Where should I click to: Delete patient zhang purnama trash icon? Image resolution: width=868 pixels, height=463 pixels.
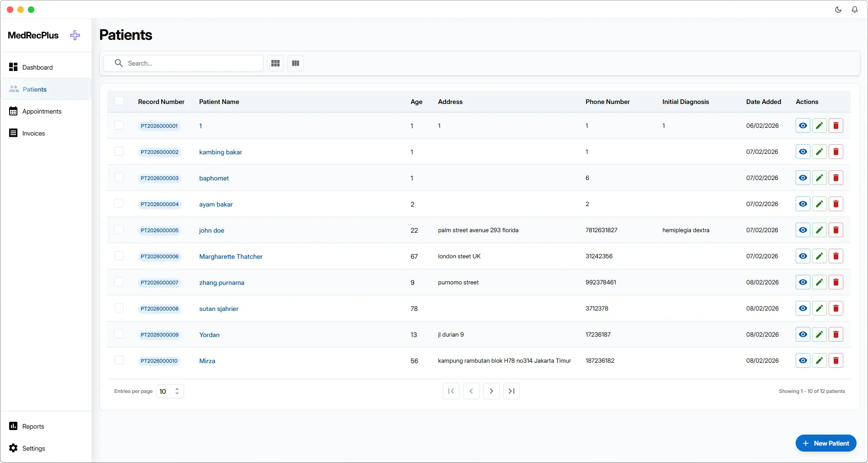pyautogui.click(x=836, y=282)
